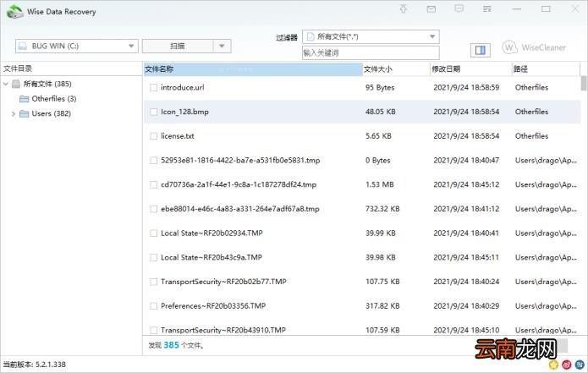This screenshot has height=373, width=588.
Task: Sort by 修改日期 column header
Action: tap(471, 69)
